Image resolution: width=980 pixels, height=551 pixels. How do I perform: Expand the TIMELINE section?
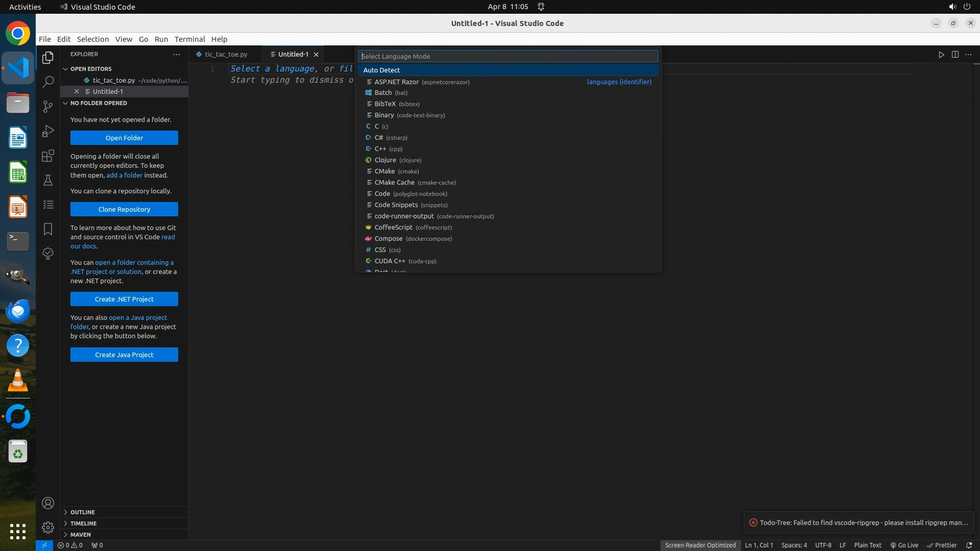pos(83,523)
